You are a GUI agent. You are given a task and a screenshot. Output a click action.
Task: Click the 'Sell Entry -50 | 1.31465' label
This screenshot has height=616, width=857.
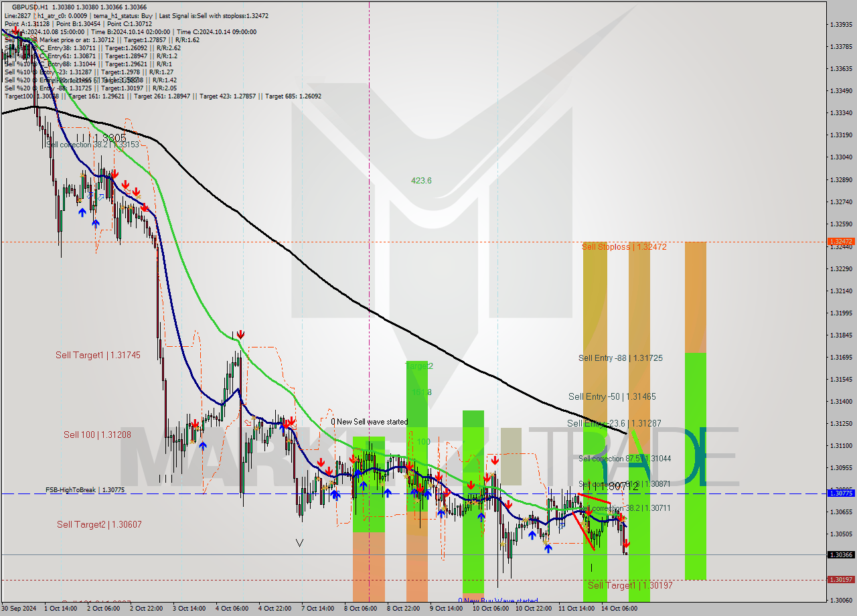612,397
